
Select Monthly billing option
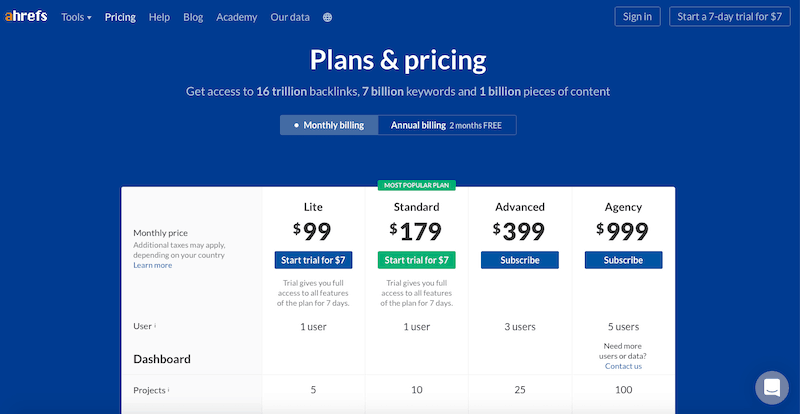coord(330,125)
